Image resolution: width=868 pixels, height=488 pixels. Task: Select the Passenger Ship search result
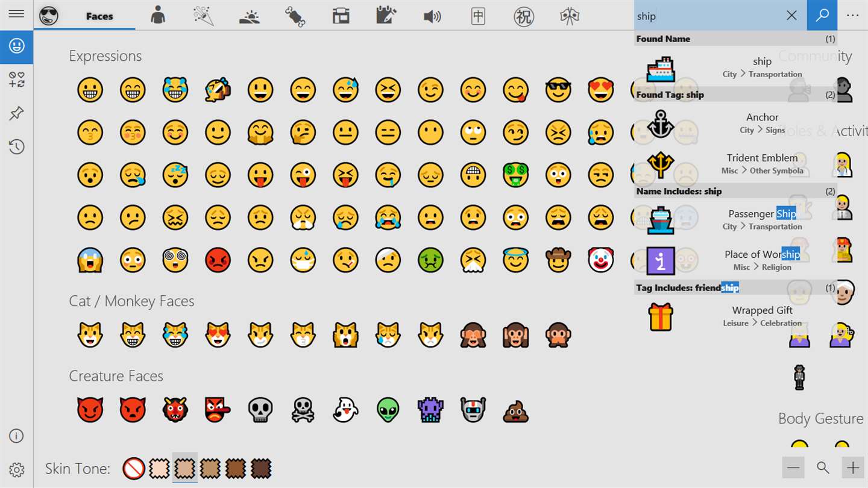tap(735, 219)
